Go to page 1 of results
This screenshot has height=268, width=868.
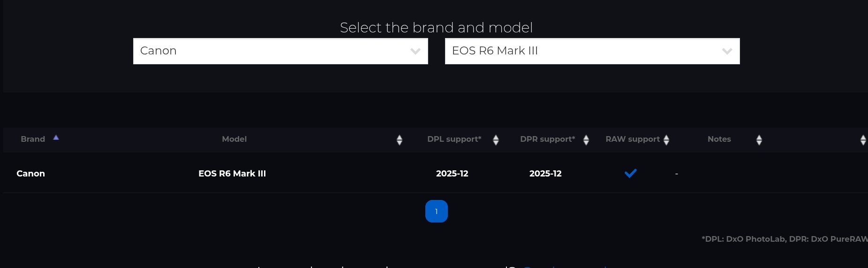click(x=436, y=211)
